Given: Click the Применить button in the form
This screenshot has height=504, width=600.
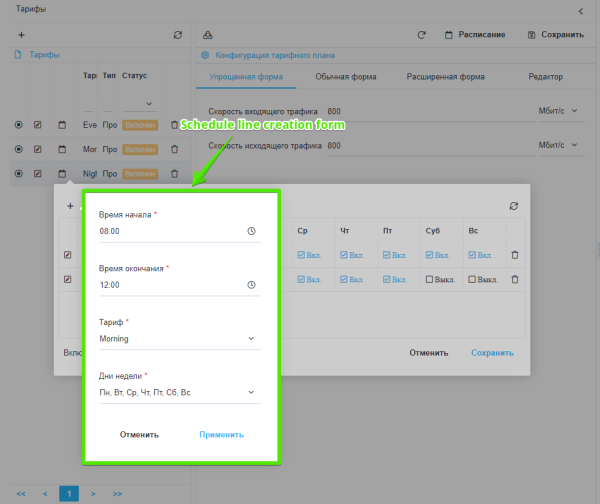Looking at the screenshot, I should (221, 435).
